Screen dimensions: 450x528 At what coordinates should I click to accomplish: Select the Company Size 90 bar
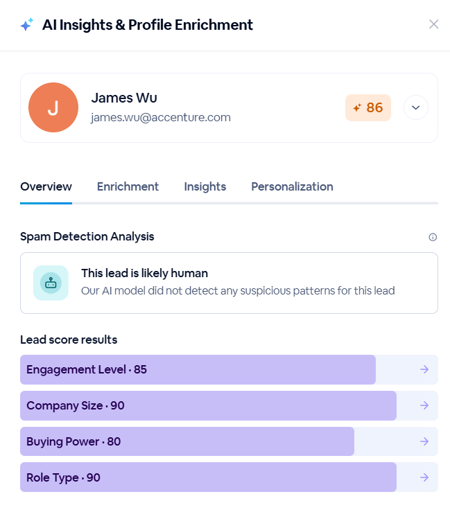229,405
